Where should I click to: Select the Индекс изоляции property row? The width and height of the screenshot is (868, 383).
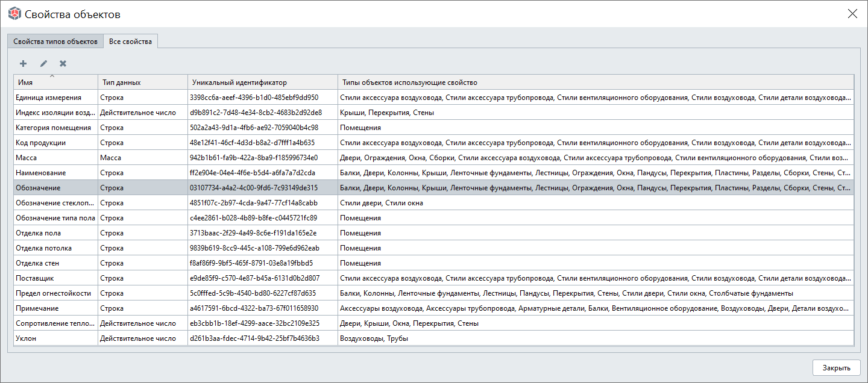point(434,112)
